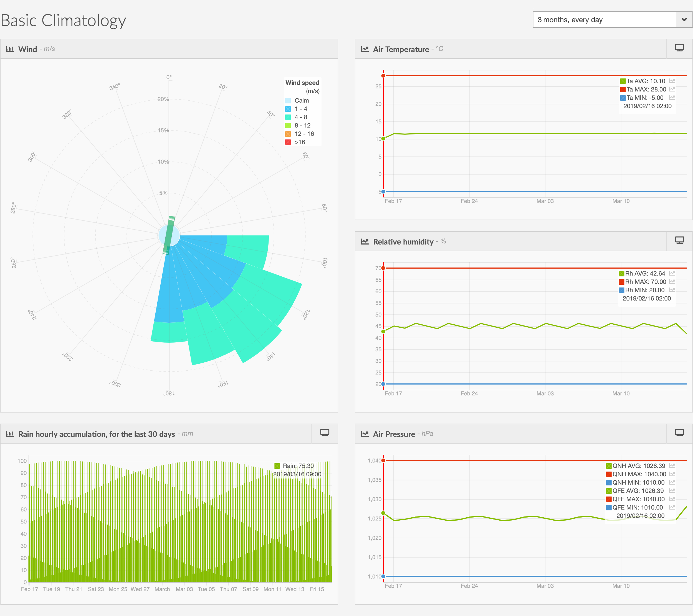Click bar chart icon beside Wind title
This screenshot has height=616, width=693.
[10, 49]
